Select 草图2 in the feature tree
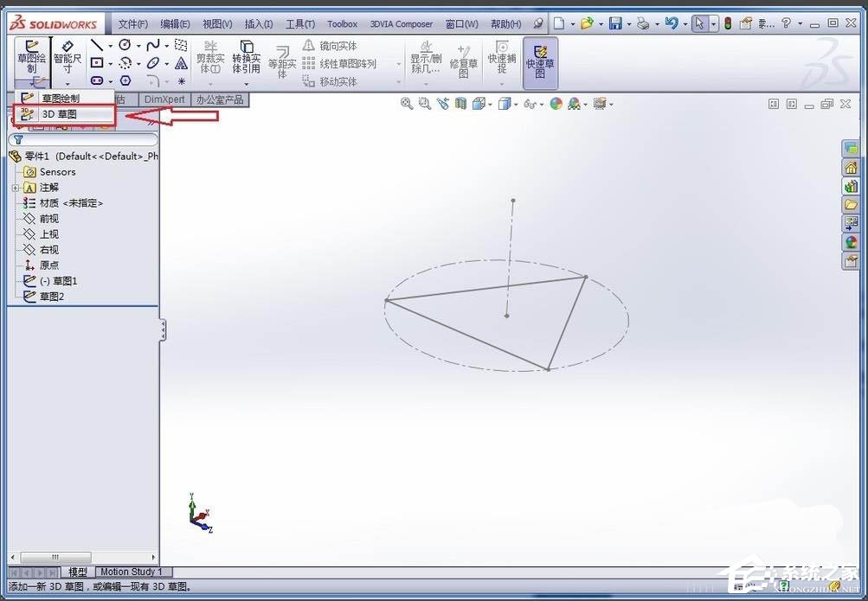 click(52, 296)
